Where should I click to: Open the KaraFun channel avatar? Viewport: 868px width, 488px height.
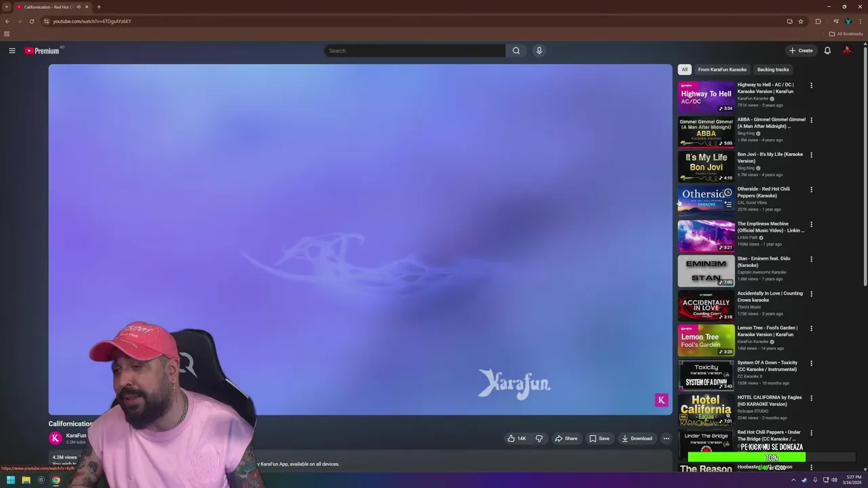click(x=56, y=439)
